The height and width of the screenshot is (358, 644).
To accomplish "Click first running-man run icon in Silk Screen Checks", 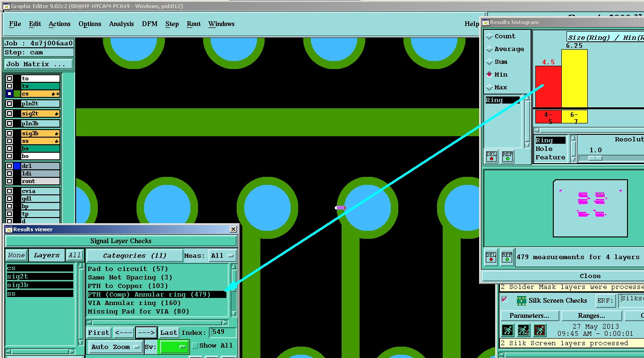I will pos(508,330).
